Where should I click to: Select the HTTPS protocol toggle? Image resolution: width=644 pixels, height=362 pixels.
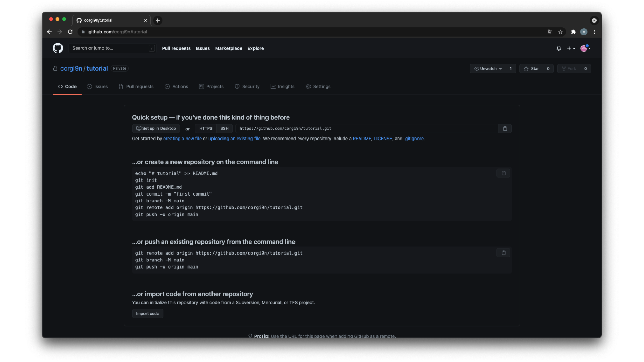tap(206, 128)
